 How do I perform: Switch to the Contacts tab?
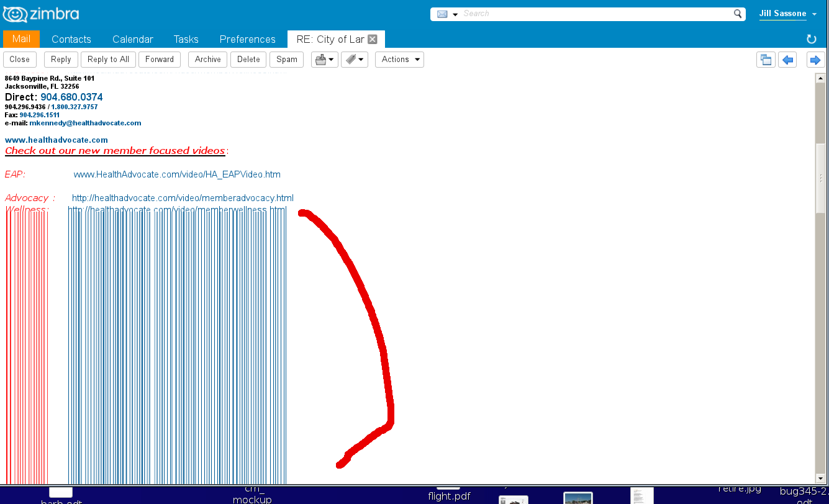click(x=71, y=39)
